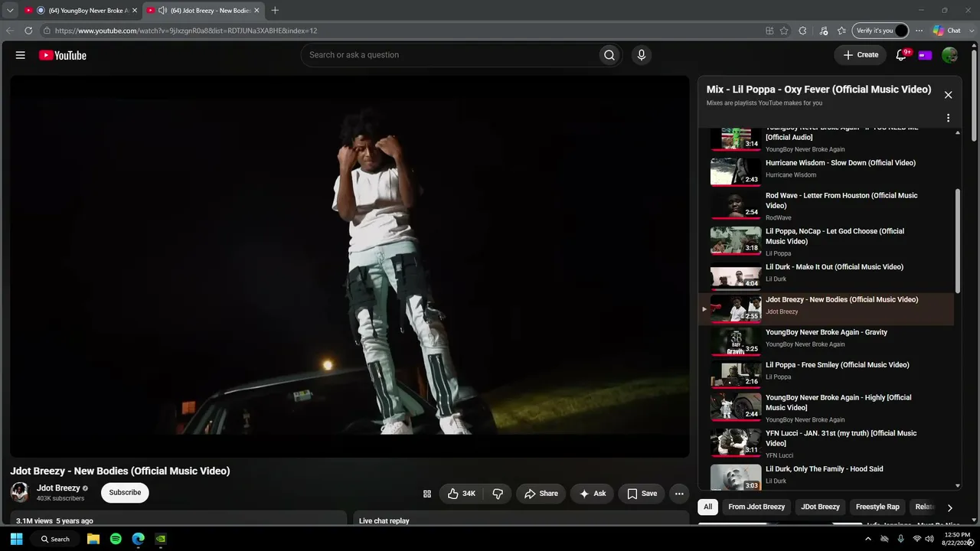Open YouTube notifications bell
The height and width of the screenshot is (551, 980).
902,55
